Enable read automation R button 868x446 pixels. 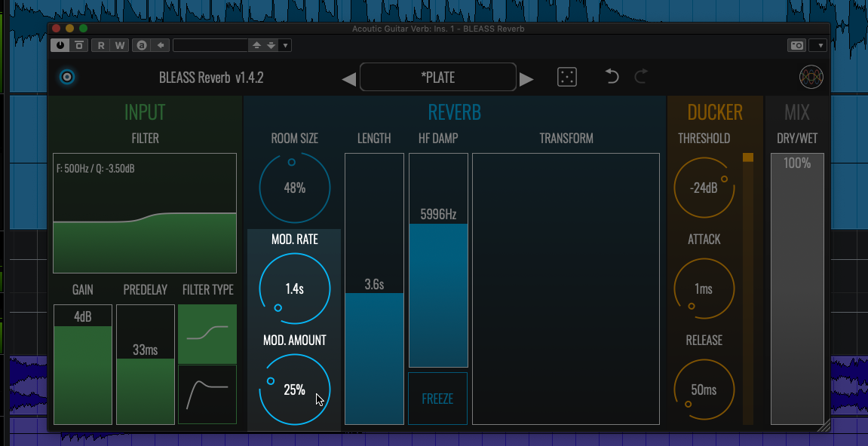point(101,46)
